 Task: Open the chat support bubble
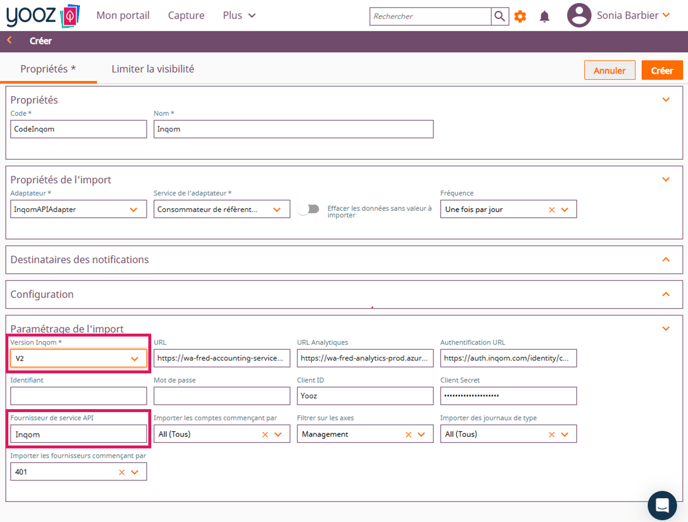(x=661, y=505)
